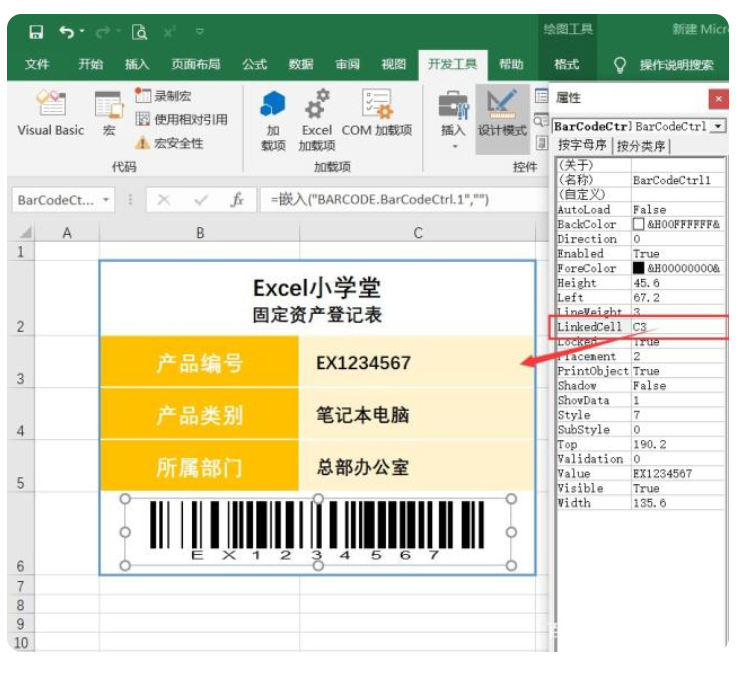This screenshot has height=677, width=741.
Task: Select row 3 header
Action: 20,362
